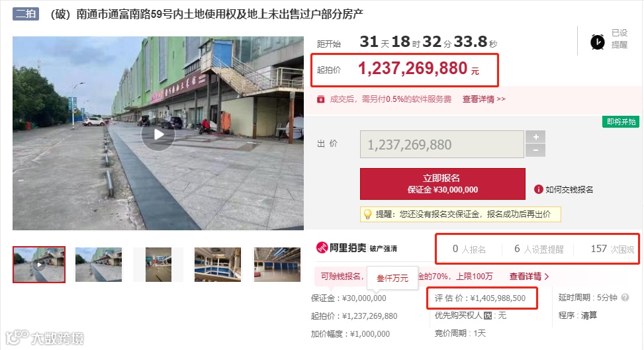Select the fifth thumbnail of the empty floor
This screenshot has width=644, height=350.
point(277,265)
